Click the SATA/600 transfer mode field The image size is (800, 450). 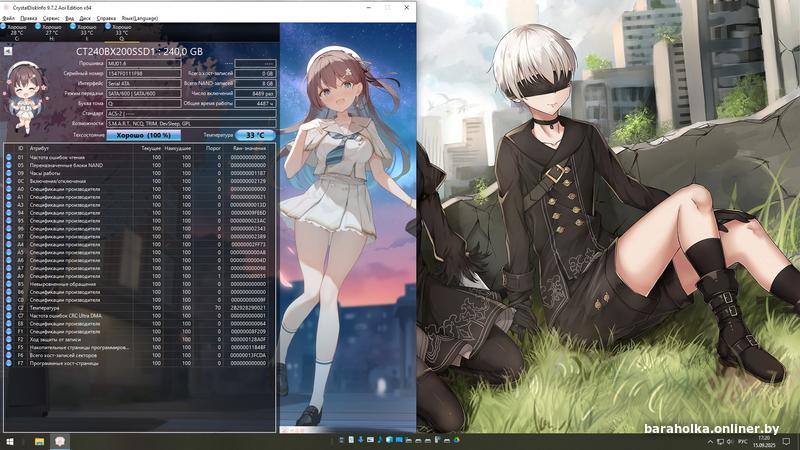pos(143,93)
